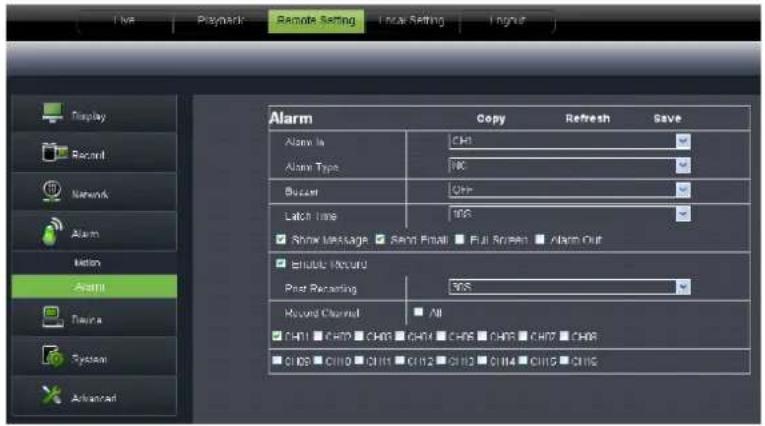Switch to the Local Setting tab
This screenshot has height=426, width=765.
coord(411,20)
